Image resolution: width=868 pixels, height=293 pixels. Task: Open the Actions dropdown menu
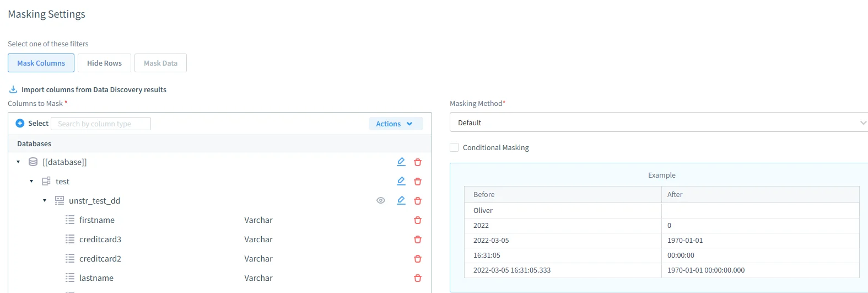pyautogui.click(x=395, y=124)
